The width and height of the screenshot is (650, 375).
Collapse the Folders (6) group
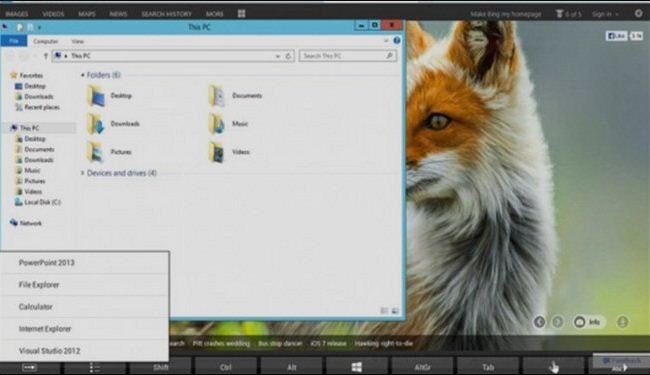82,75
